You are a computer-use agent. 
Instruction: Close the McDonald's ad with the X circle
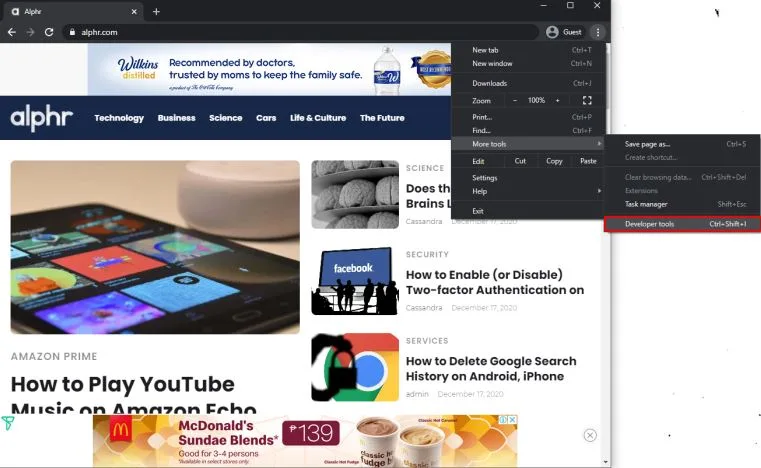(590, 435)
